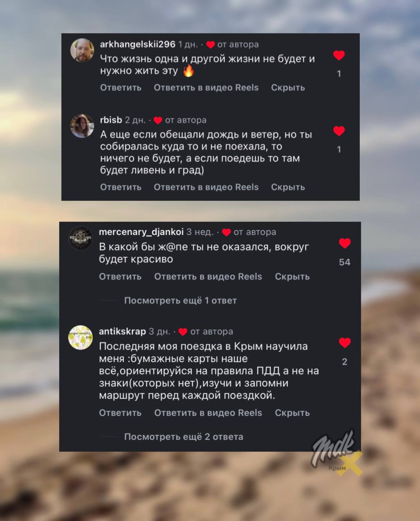Hide mercenary_djankoi's comment with 'Скрыть'
Screen dimensions: 420x521
[292, 276]
